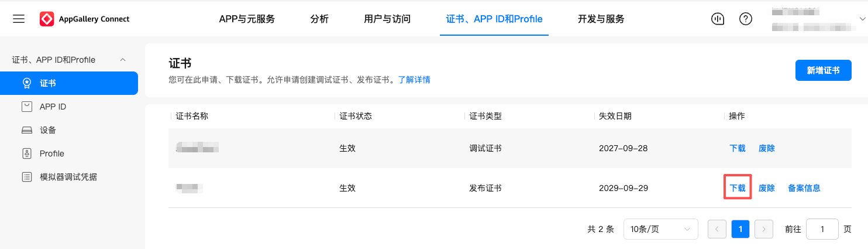Click the 2029-09-29 expiry date cell

pos(624,188)
